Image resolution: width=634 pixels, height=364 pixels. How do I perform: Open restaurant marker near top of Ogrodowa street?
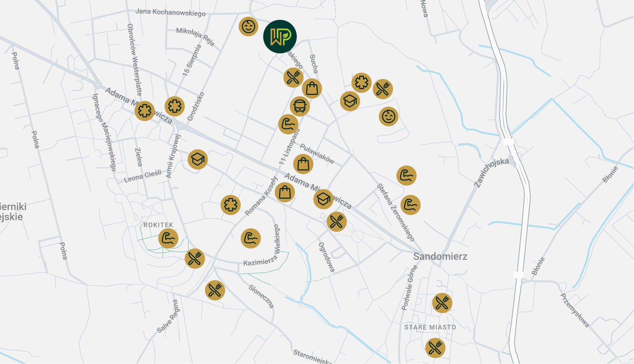point(336,221)
